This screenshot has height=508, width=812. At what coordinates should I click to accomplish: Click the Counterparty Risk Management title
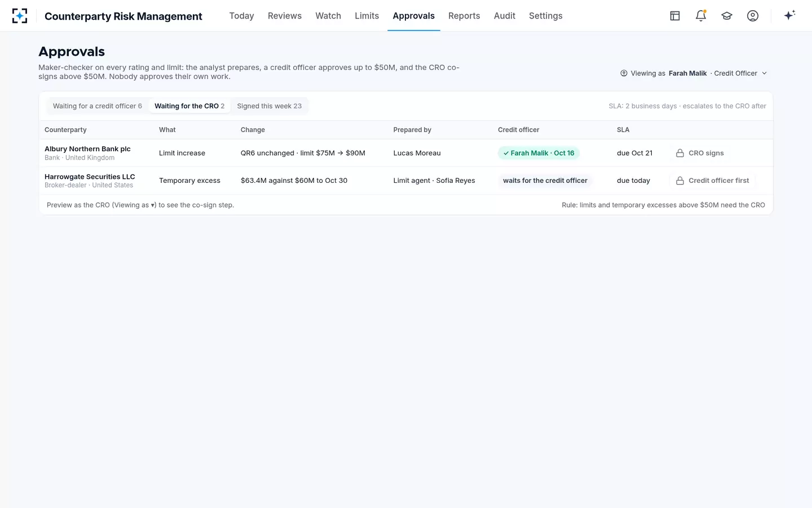[123, 16]
